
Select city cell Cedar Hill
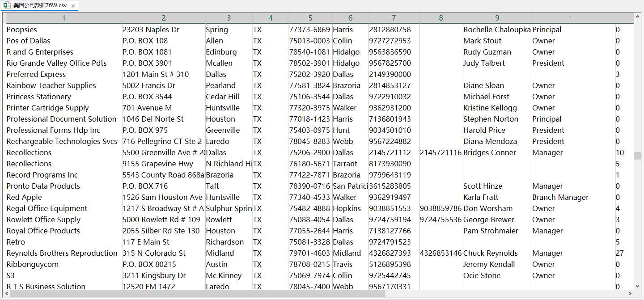[x=229, y=97]
